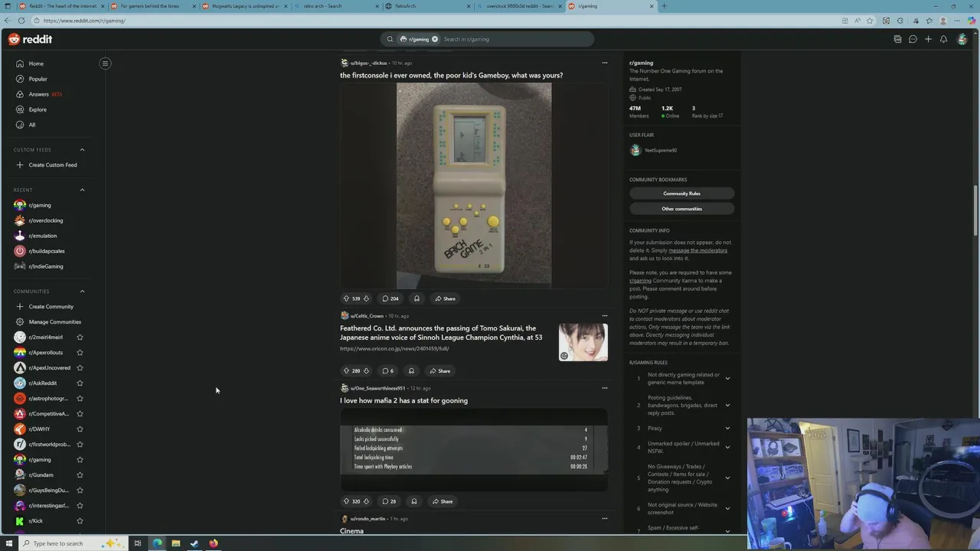Viewport: 980px width, 551px height.
Task: Remove r/gaming filter from search
Action: [434, 39]
